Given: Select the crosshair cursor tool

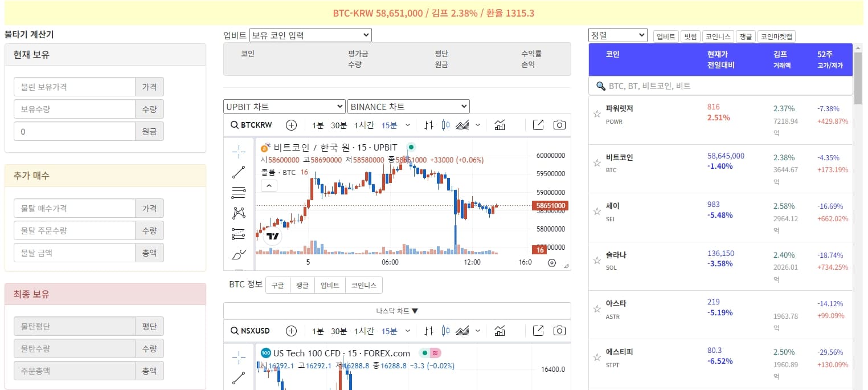Looking at the screenshot, I should (239, 151).
